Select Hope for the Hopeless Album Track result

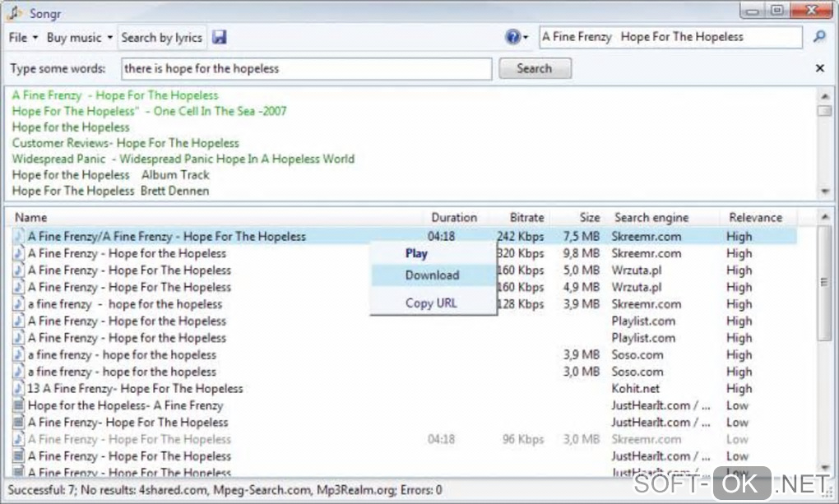110,175
